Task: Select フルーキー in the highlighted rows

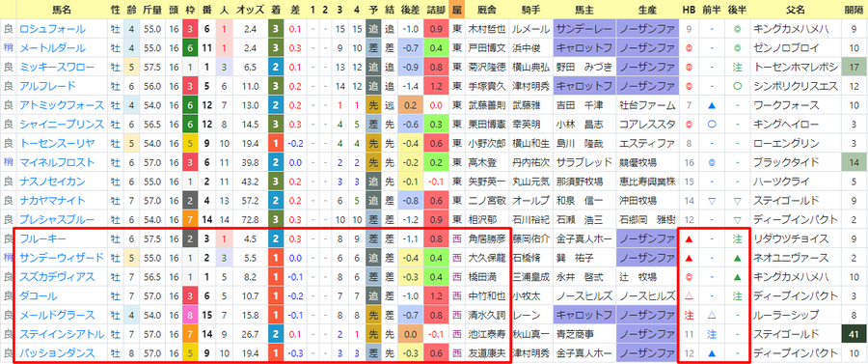Action: tap(42, 238)
